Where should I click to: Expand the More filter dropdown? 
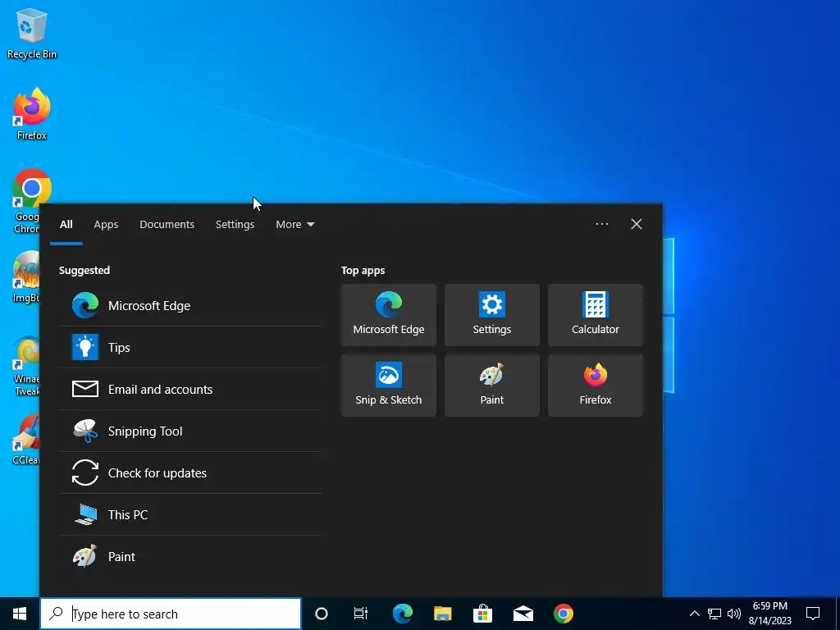[294, 224]
